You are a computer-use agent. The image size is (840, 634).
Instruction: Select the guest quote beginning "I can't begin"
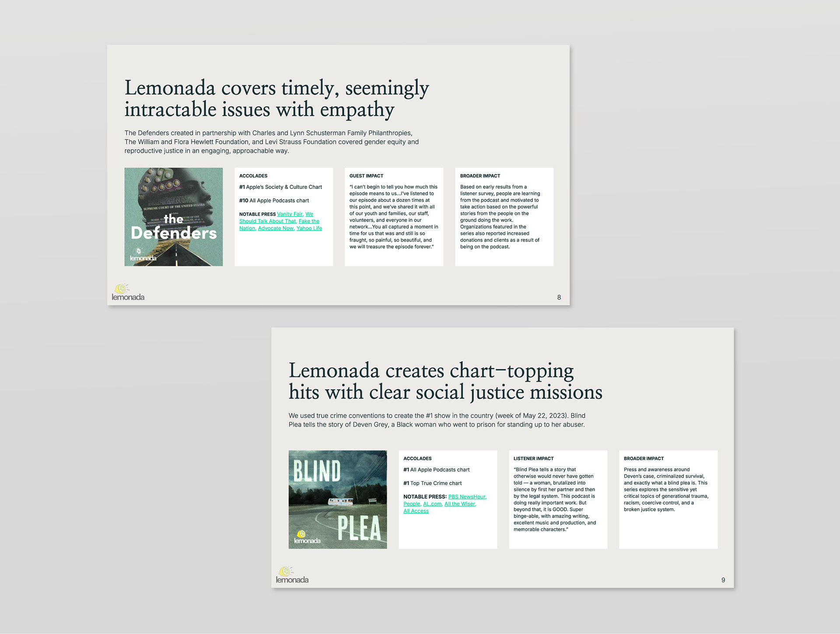click(x=394, y=217)
